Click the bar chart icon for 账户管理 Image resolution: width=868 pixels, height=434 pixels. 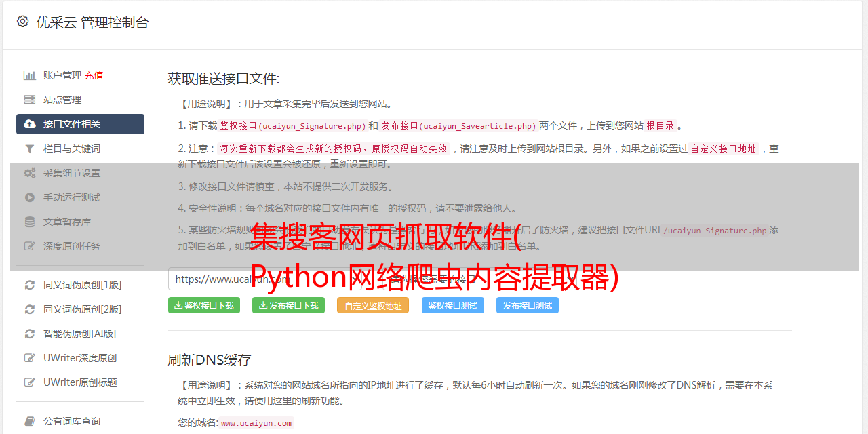(30, 75)
